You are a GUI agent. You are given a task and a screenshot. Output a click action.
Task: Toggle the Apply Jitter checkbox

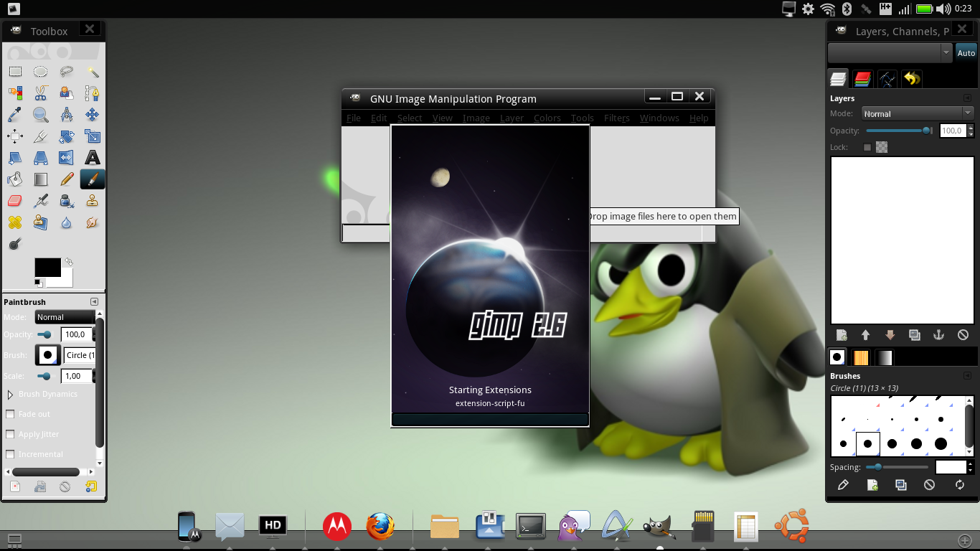pyautogui.click(x=10, y=434)
